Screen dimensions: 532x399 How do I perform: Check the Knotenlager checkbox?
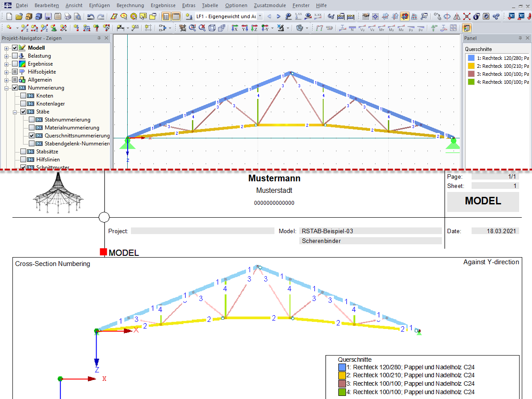[x=23, y=104]
